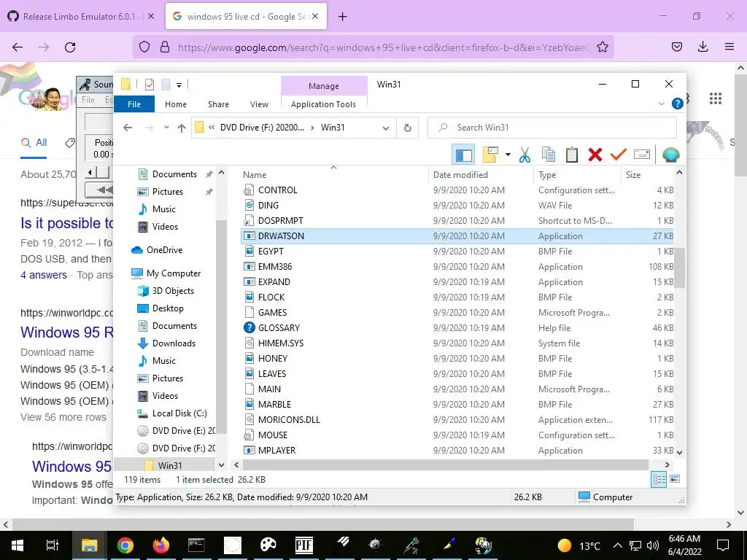Open the Google apps grid icon
Viewport: 747px width, 560px height.
716,98
